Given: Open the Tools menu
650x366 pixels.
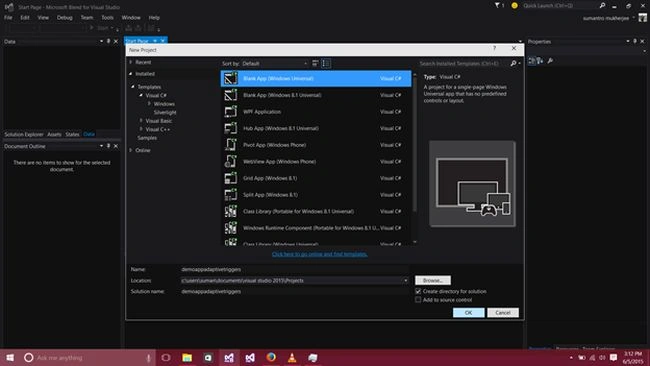Looking at the screenshot, I should 107,17.
